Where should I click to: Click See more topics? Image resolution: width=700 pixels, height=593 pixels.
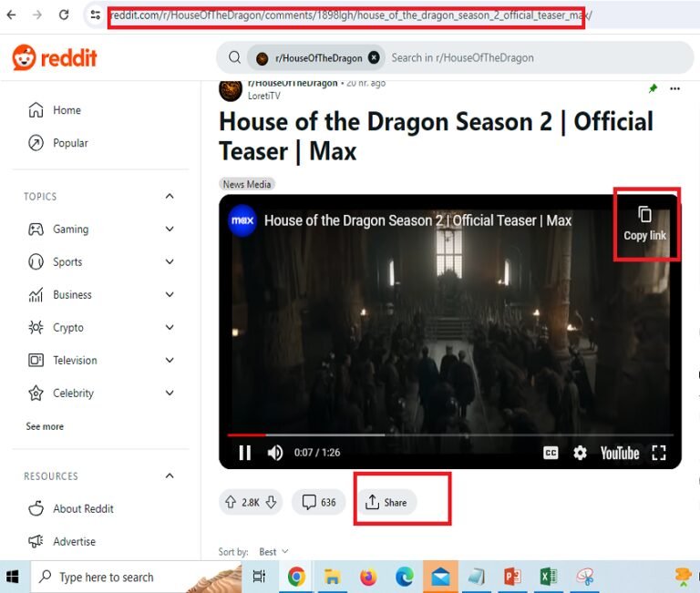point(45,426)
